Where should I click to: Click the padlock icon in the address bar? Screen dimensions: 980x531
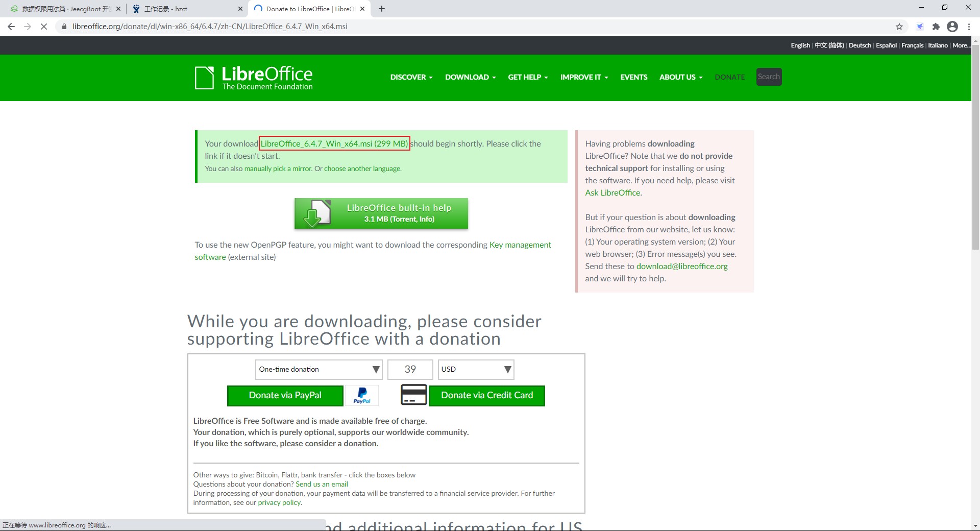pyautogui.click(x=64, y=27)
